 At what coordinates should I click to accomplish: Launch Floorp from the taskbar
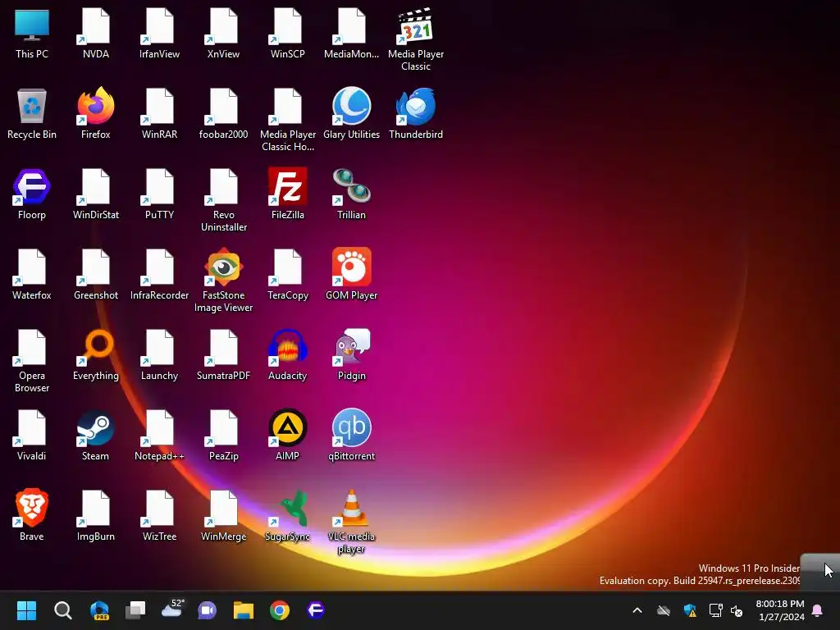(316, 610)
